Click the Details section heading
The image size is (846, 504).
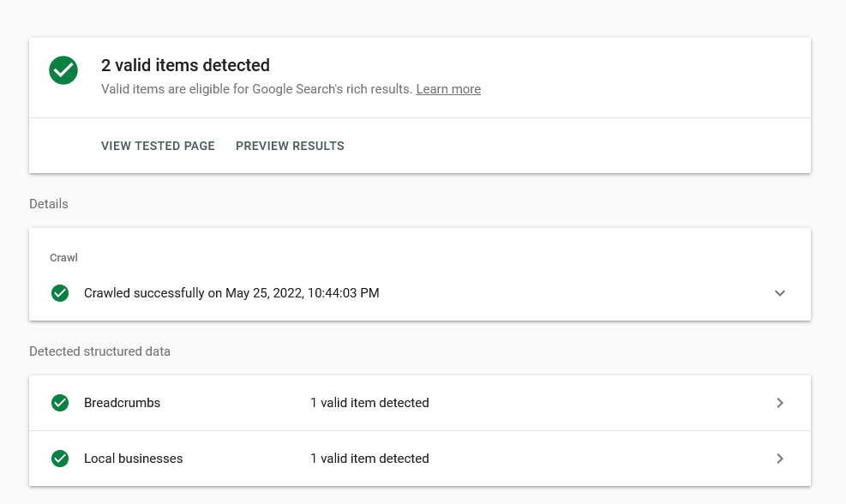point(49,204)
